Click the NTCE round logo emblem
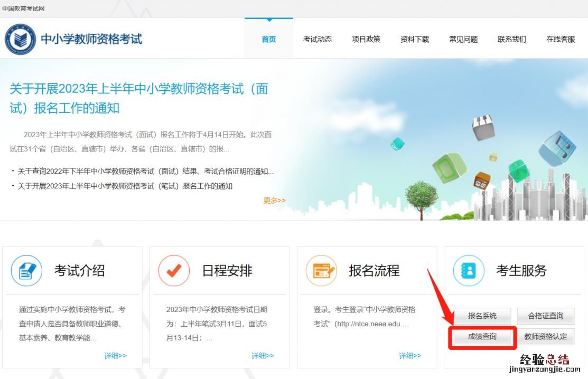This screenshot has width=588, height=379. 20,39
